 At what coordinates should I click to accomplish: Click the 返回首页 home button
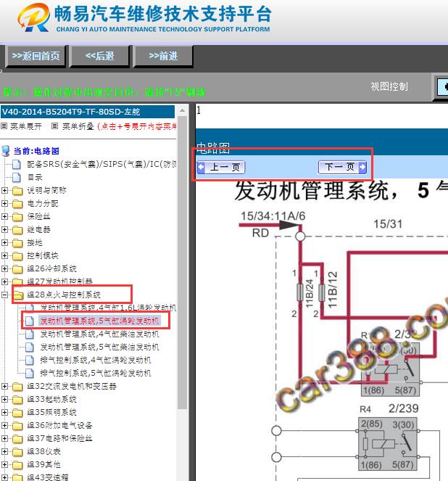(36, 56)
